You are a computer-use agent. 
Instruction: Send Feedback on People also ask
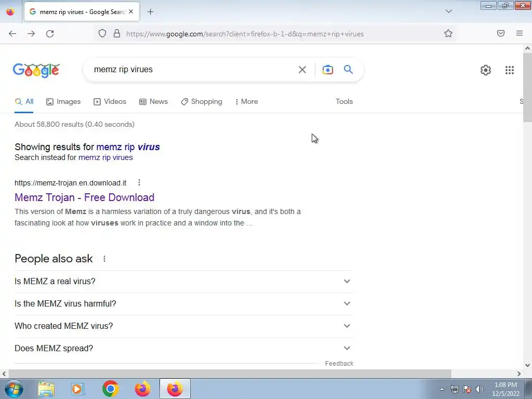[339, 363]
